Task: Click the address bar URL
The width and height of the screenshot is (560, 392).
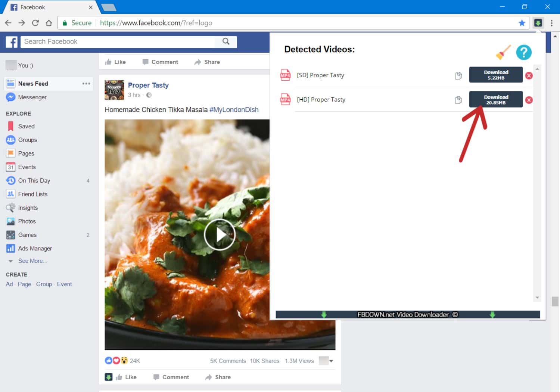Action: 156,23
